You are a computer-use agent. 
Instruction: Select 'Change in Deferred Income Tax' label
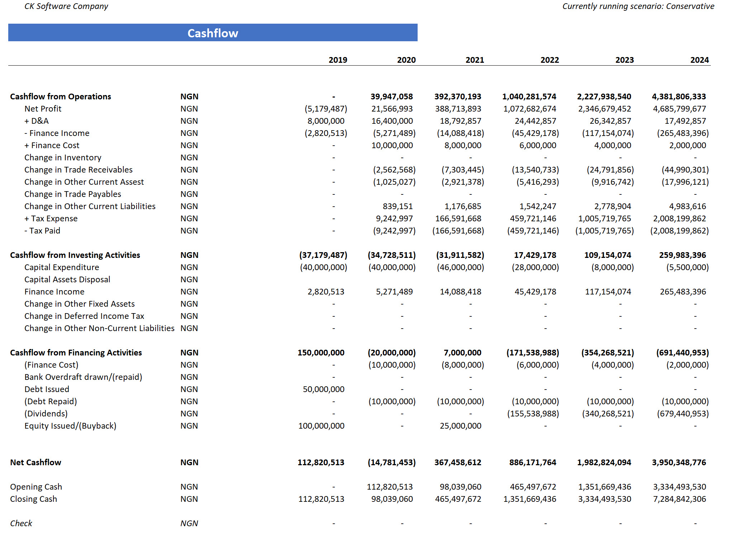pos(84,316)
